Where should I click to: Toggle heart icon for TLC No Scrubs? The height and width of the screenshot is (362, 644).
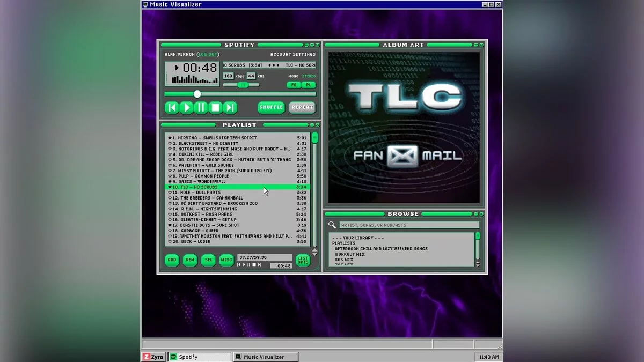pos(170,187)
